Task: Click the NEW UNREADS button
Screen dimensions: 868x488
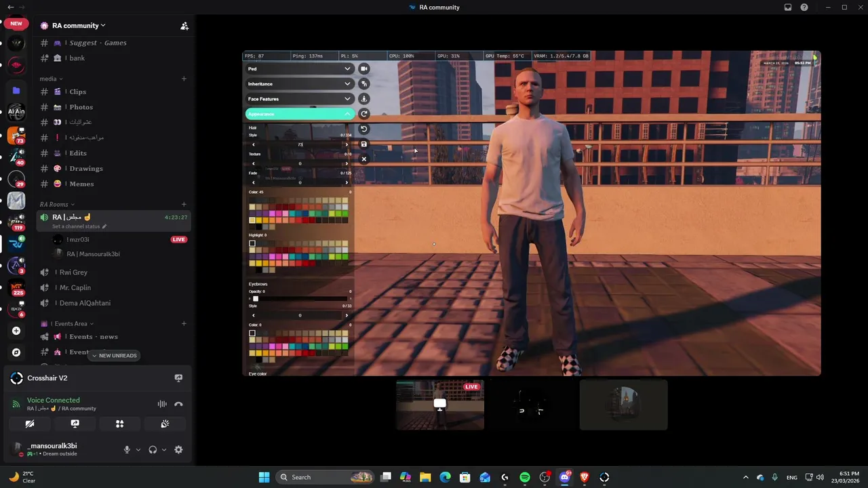Action: pos(113,355)
